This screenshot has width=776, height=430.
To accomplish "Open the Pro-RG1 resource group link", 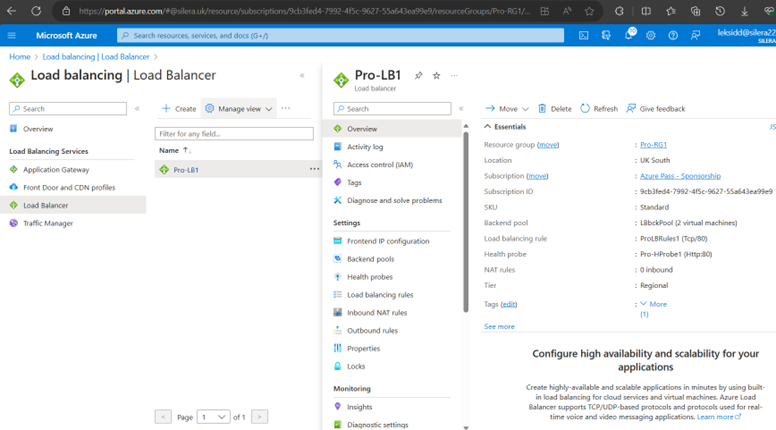I will 653,145.
